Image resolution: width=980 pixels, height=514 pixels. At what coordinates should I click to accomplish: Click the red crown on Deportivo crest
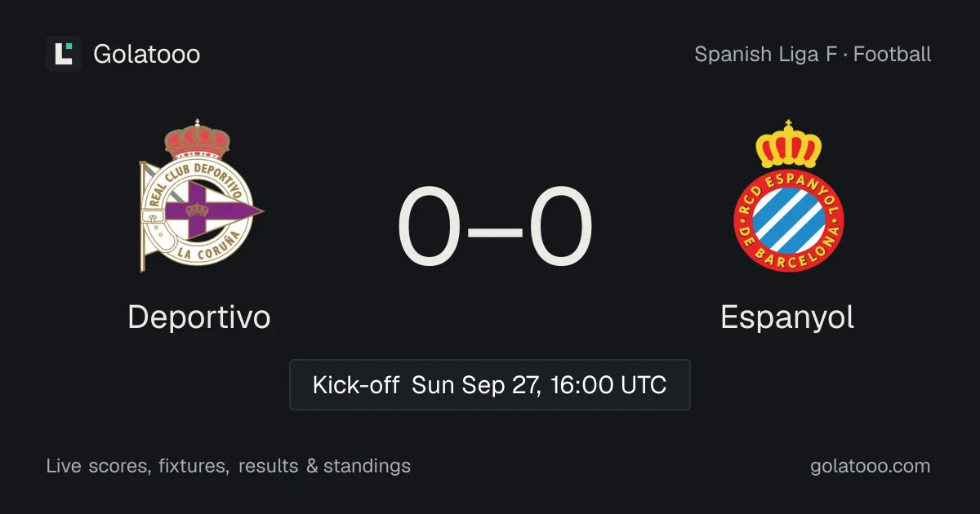(x=198, y=138)
